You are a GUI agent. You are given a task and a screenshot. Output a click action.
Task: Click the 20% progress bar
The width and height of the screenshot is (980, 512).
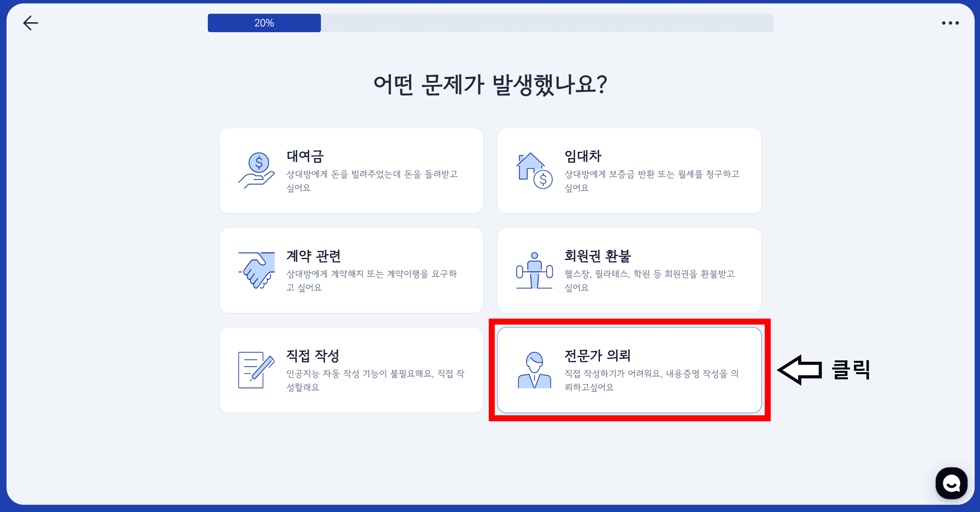[x=264, y=23]
